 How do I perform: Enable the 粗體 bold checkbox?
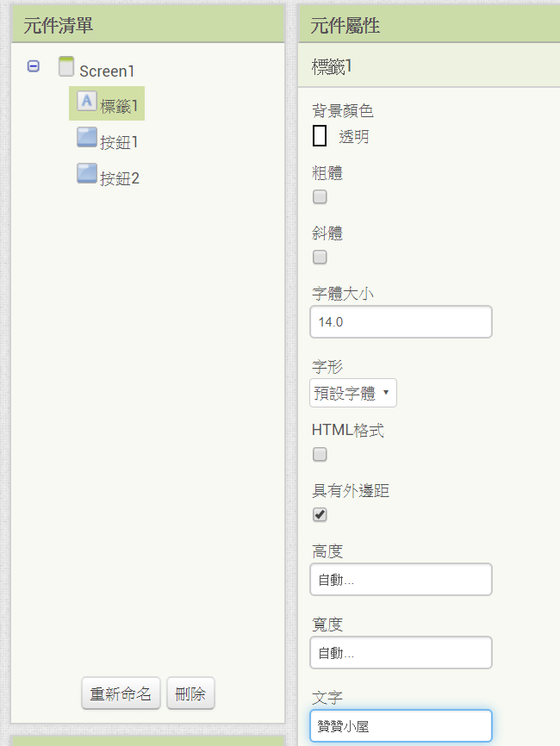pos(320,196)
